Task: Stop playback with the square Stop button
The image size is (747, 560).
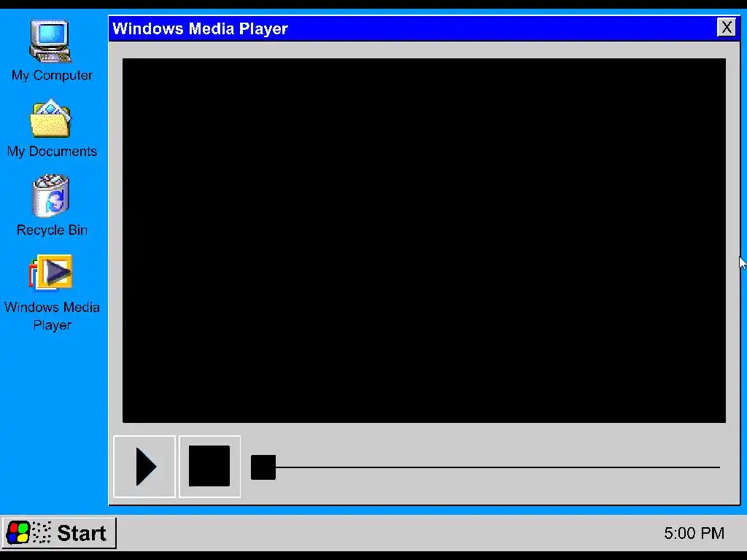Action: pos(209,467)
